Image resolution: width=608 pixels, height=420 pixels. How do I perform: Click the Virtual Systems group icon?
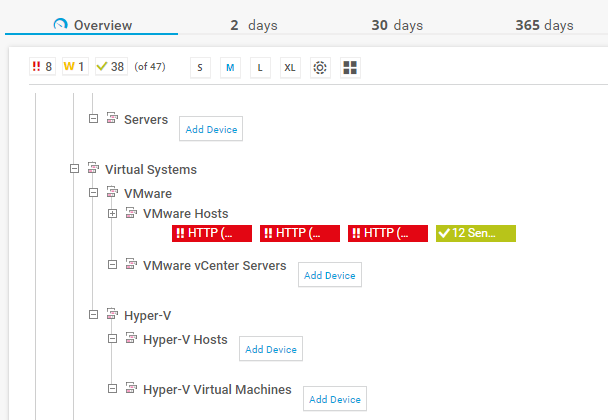click(93, 169)
